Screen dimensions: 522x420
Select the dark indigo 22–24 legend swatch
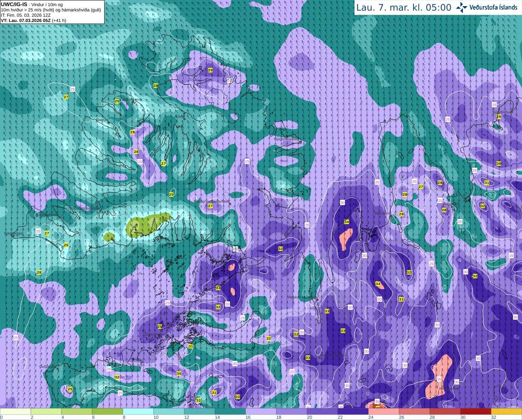point(353,411)
